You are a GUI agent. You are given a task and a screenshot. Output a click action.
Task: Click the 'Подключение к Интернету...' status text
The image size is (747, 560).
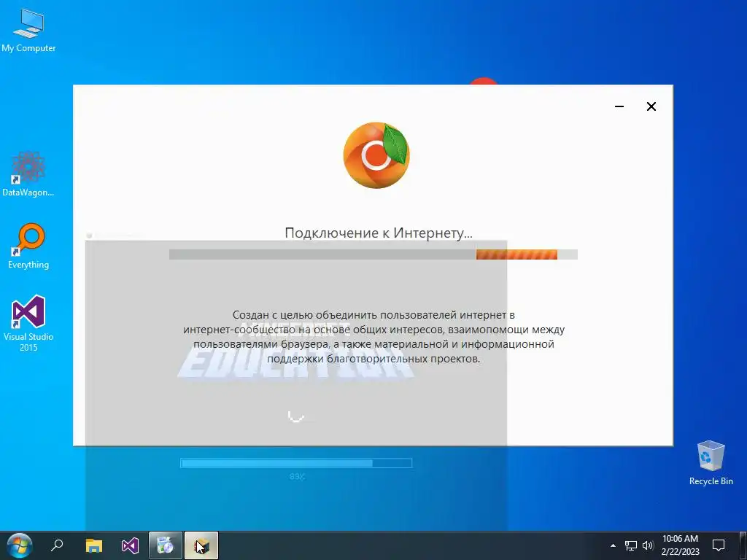point(379,233)
